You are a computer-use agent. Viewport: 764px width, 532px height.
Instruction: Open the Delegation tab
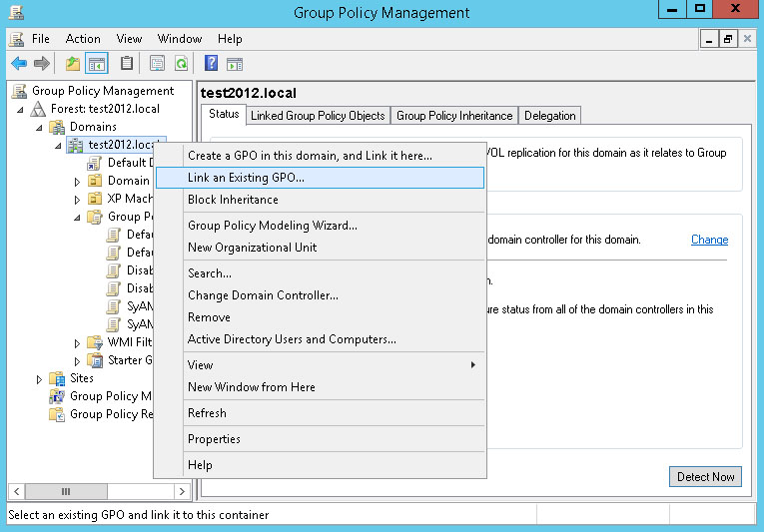[549, 116]
